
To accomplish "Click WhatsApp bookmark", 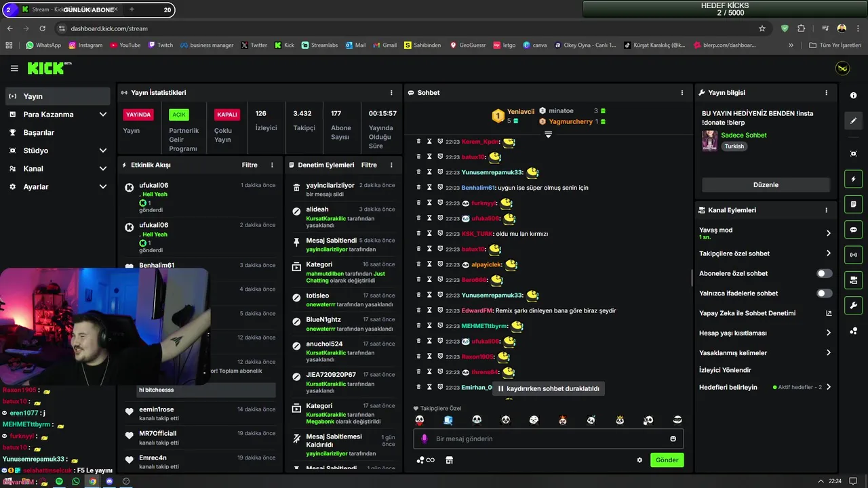I will [43, 45].
